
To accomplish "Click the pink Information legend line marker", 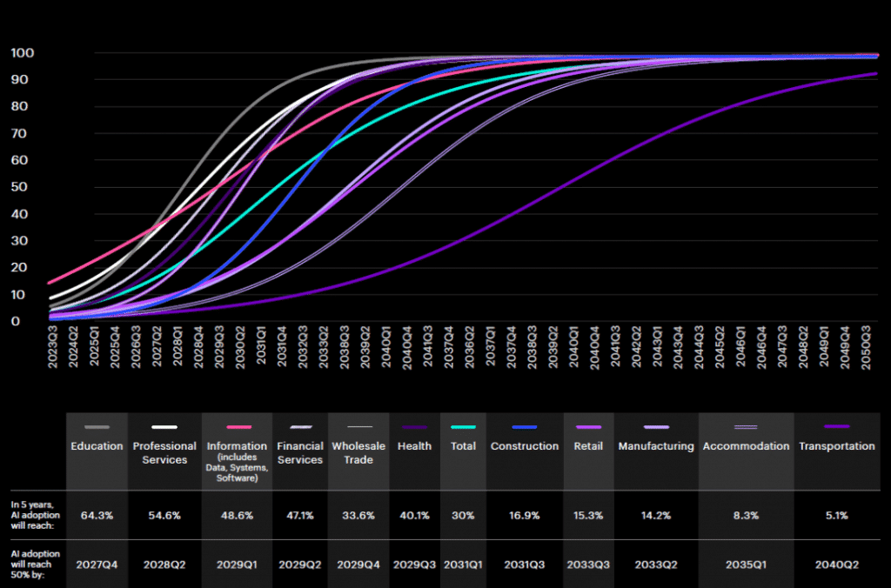I will point(237,426).
